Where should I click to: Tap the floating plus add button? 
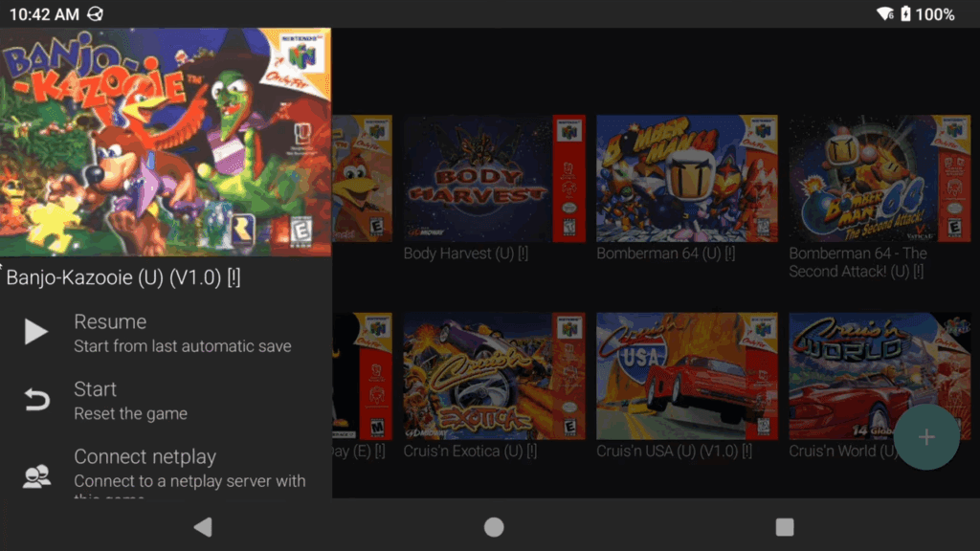926,436
